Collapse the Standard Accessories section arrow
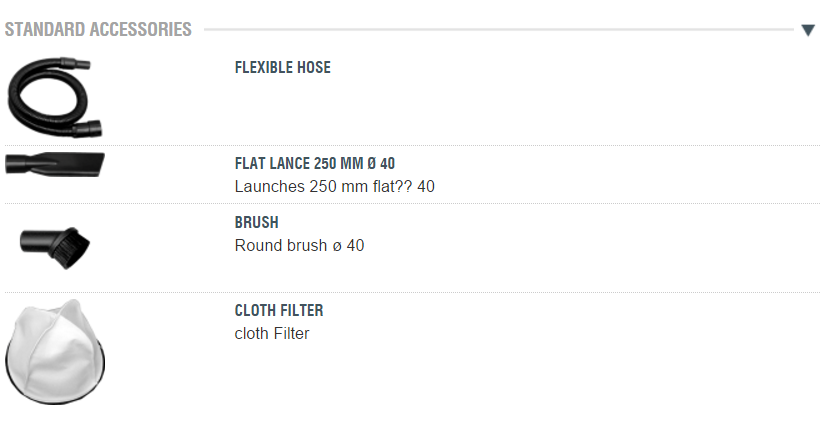The image size is (821, 442). [x=808, y=30]
